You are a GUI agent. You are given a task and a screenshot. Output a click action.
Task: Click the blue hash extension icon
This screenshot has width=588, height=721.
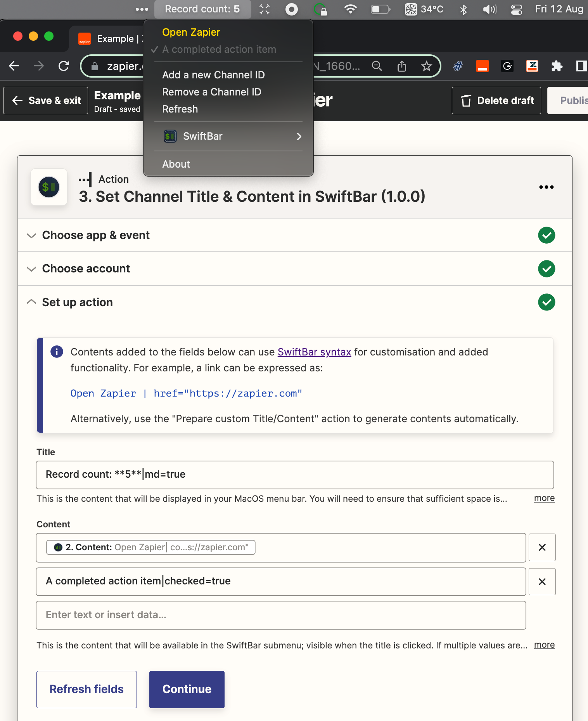click(458, 66)
